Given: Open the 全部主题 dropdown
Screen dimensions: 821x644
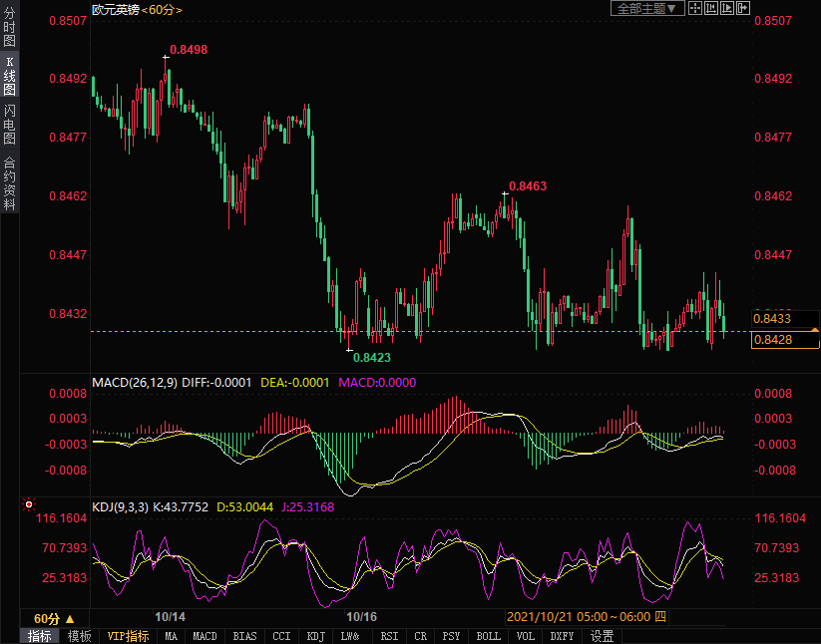Looking at the screenshot, I should tap(646, 8).
